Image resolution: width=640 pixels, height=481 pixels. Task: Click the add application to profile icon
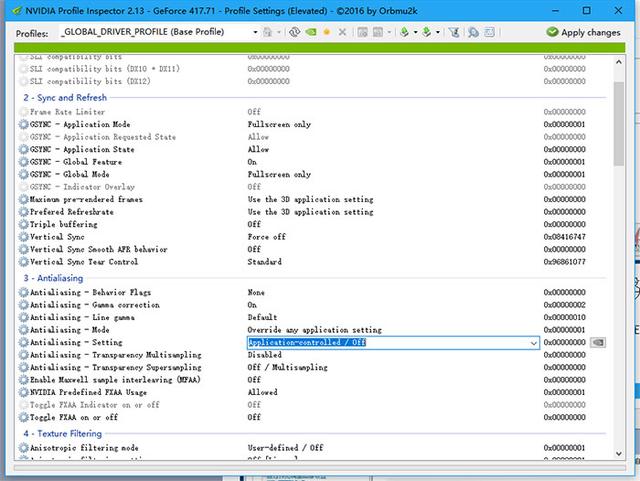(x=362, y=32)
